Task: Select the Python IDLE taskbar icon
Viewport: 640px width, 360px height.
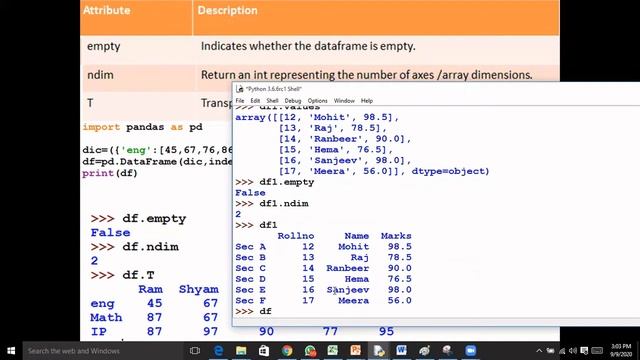Action: point(379,351)
